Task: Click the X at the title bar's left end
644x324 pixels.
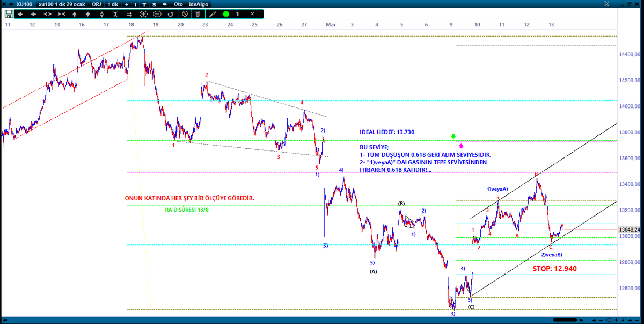Action: [3, 4]
